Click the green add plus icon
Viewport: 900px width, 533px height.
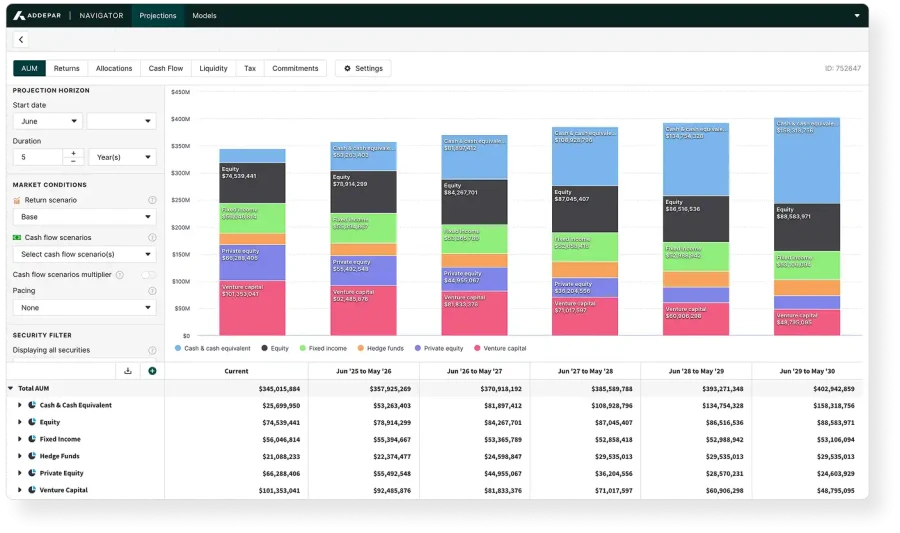point(152,371)
